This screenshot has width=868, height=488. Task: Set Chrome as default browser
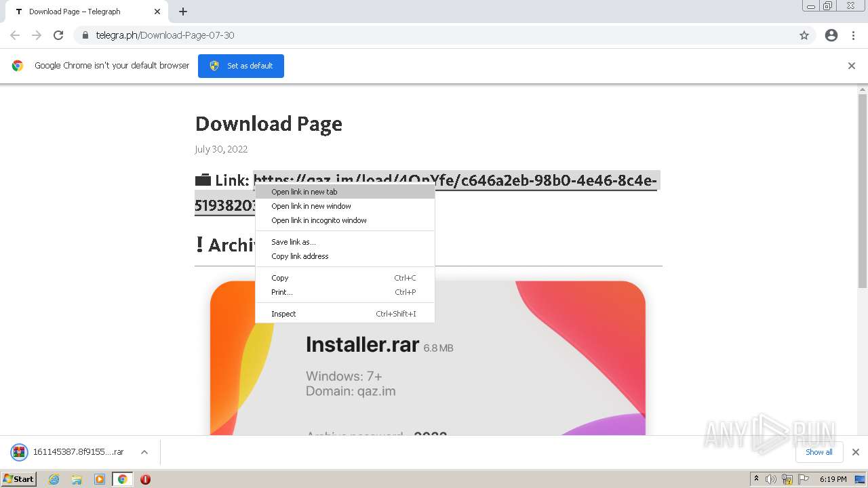coord(241,66)
